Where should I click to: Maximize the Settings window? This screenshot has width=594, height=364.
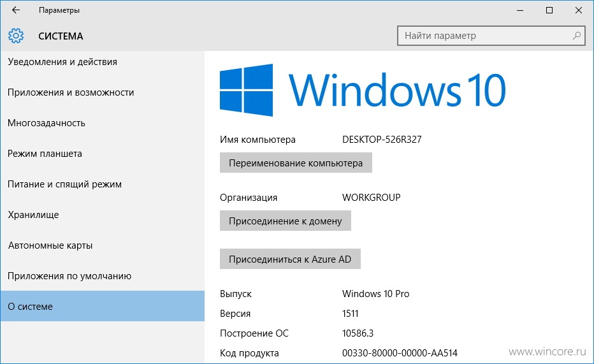[549, 10]
